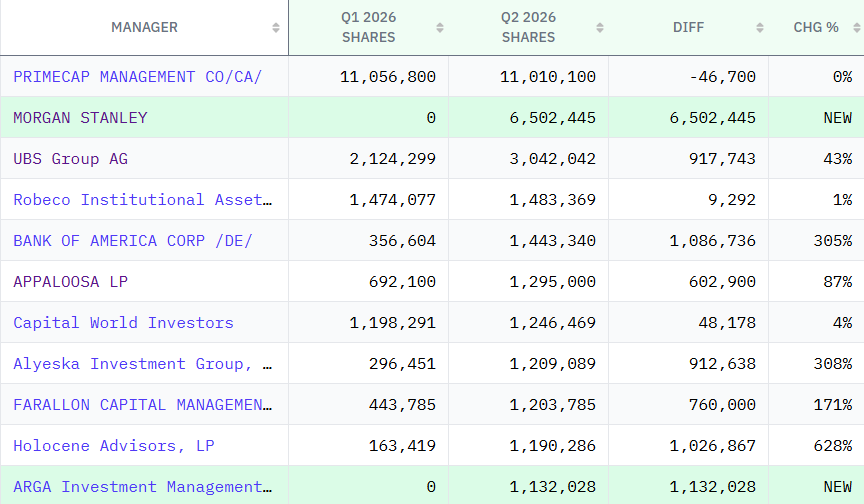864x504 pixels.
Task: Click the Q1 2026 SHARES header label
Action: pyautogui.click(x=369, y=28)
